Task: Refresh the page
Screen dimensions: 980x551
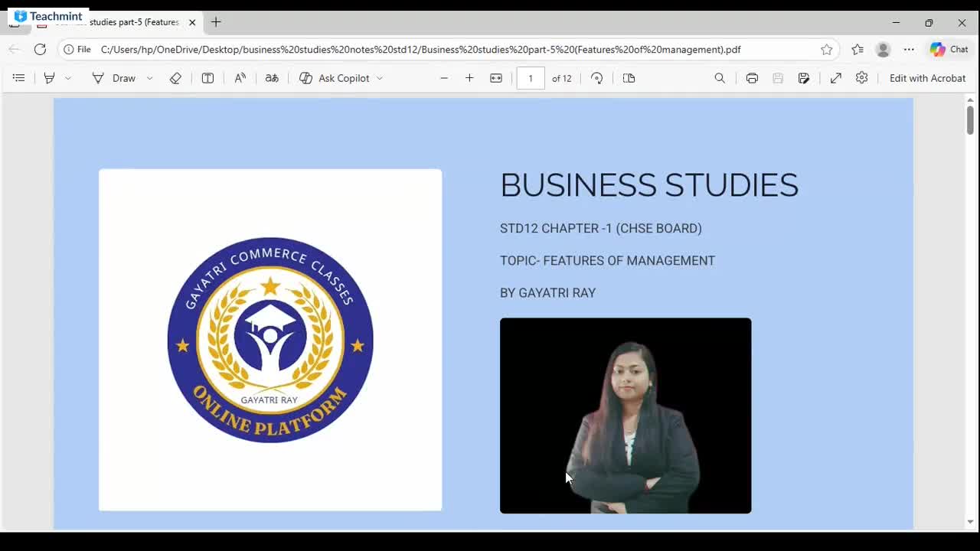Action: (40, 49)
